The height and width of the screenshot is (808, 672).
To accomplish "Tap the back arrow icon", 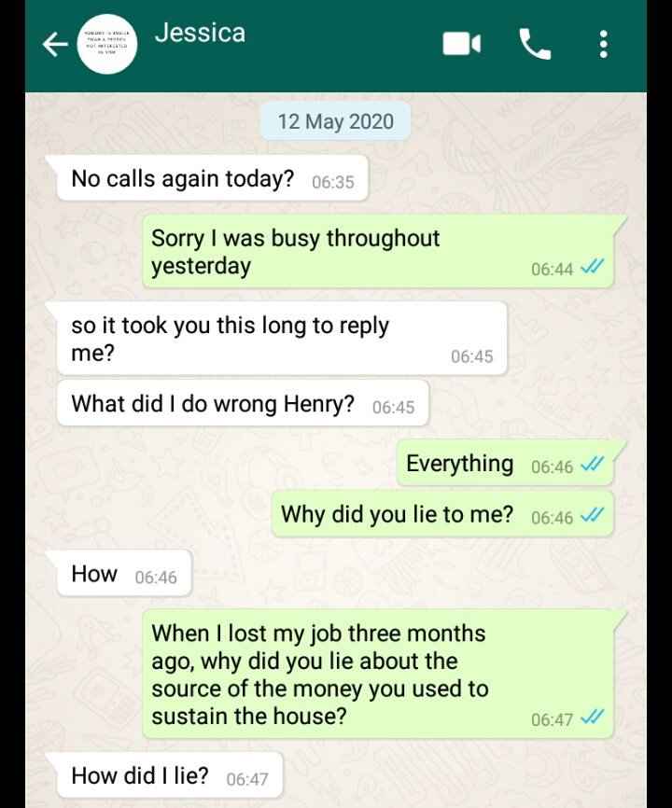I will (x=55, y=44).
